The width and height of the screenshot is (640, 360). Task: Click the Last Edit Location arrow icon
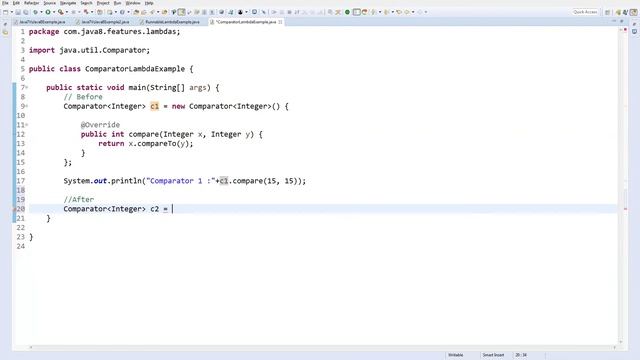(x=399, y=12)
